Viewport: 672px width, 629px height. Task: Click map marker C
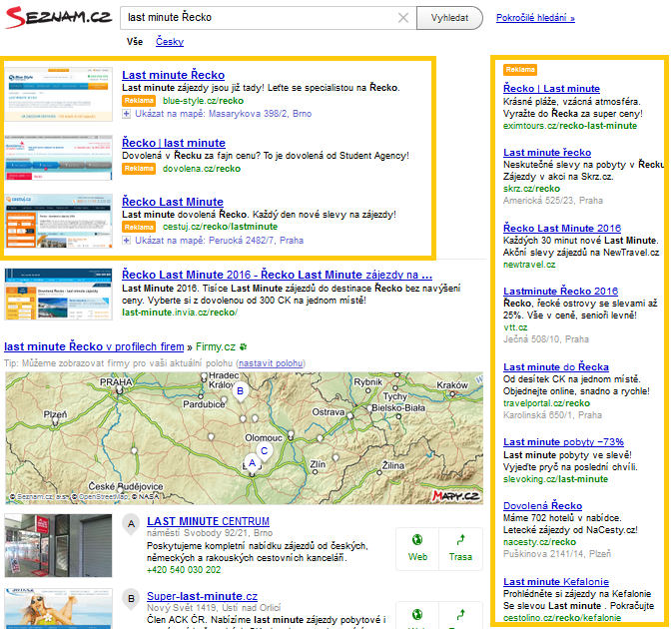tap(264, 451)
